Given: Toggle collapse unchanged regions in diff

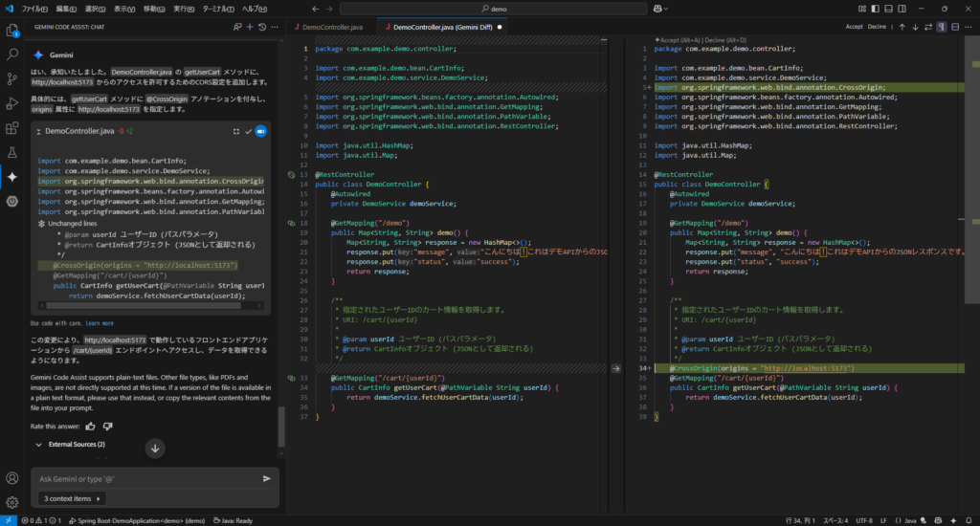Looking at the screenshot, I should (955, 27).
